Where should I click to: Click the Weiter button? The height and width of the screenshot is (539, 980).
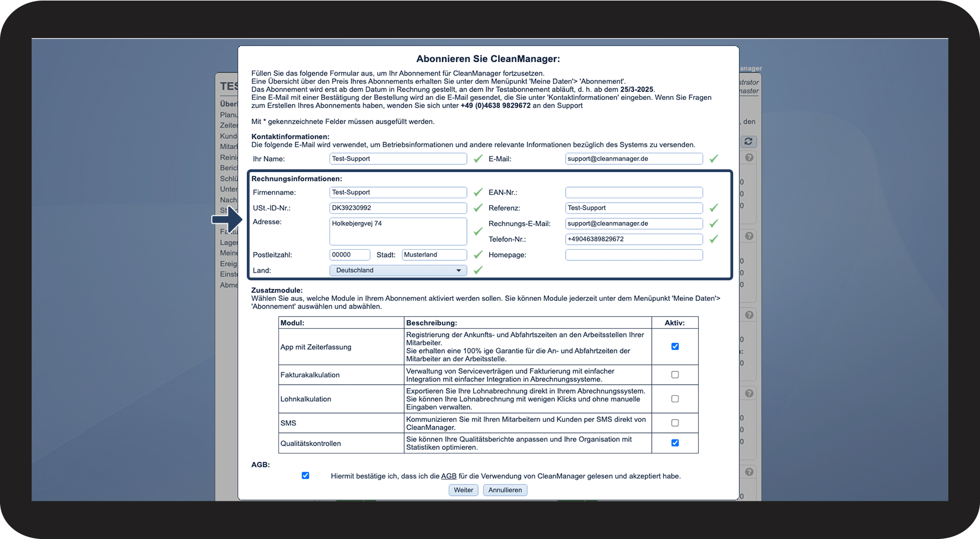pos(463,490)
